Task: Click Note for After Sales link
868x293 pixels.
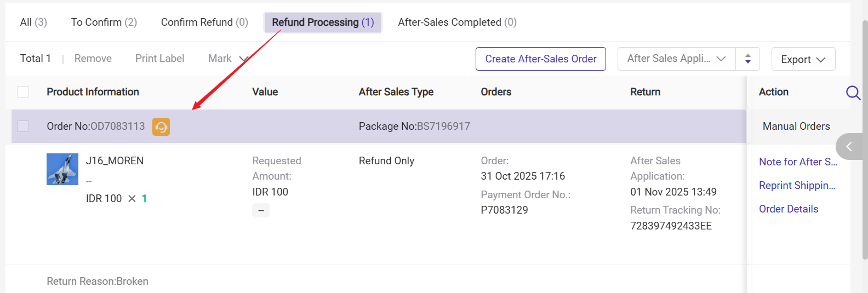Action: click(x=797, y=162)
